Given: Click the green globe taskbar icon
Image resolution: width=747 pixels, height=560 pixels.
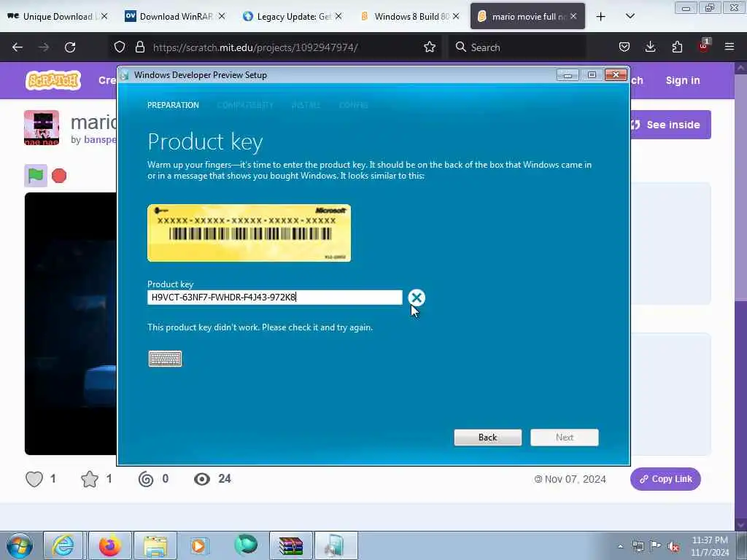Looking at the screenshot, I should (246, 545).
